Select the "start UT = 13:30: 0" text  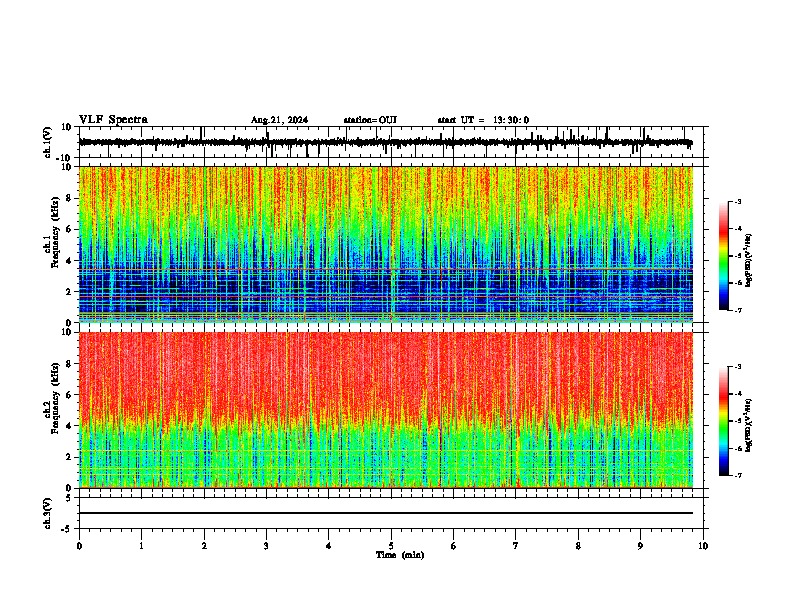[x=483, y=120]
